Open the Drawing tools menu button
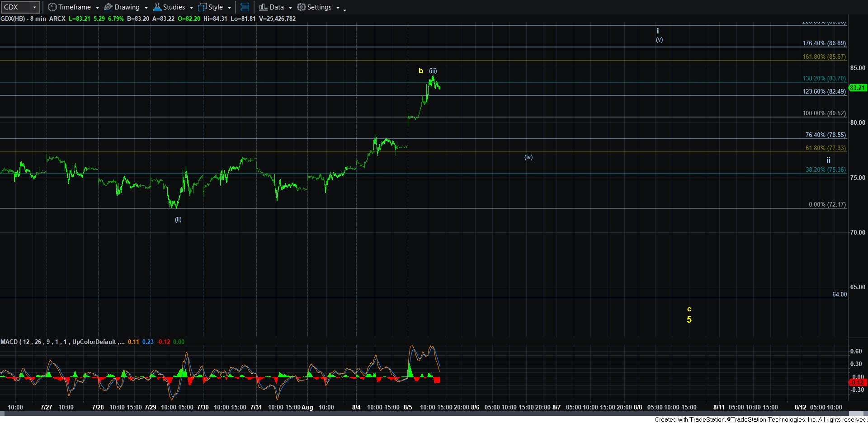The height and width of the screenshot is (423, 868). [x=122, y=7]
